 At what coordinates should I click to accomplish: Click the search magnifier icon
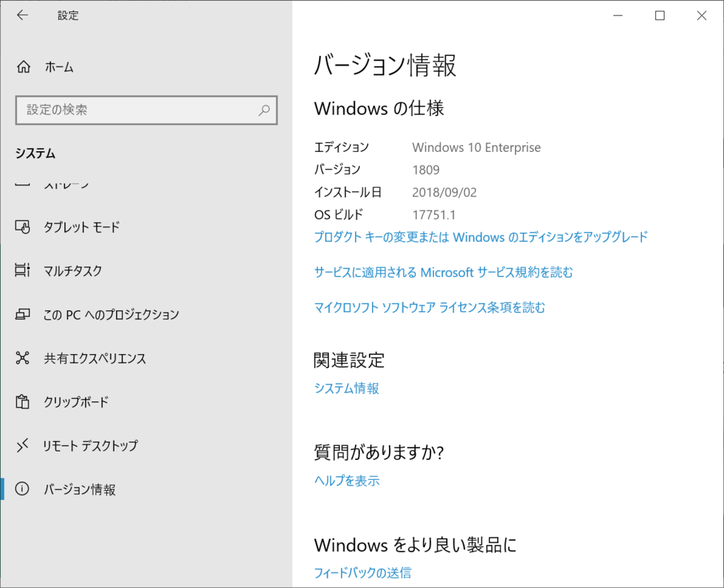point(264,110)
